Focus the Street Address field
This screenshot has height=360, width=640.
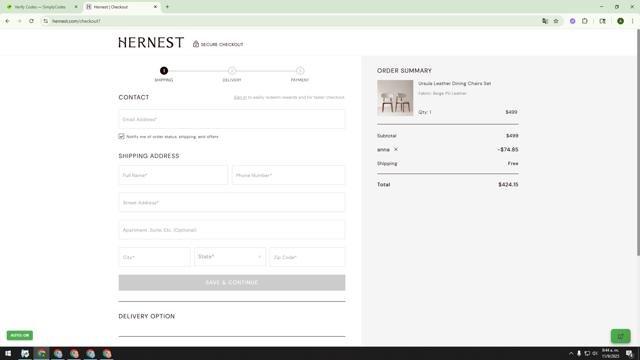(232, 202)
